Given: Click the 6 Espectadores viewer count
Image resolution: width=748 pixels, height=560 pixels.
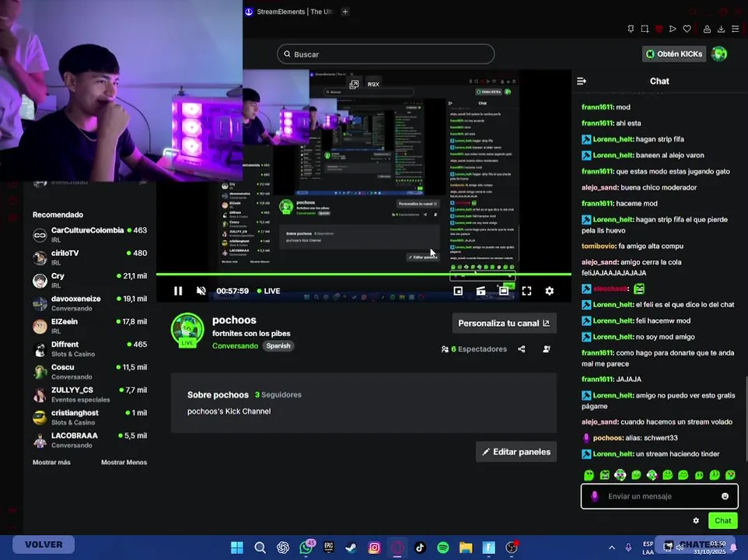Looking at the screenshot, I should (474, 349).
